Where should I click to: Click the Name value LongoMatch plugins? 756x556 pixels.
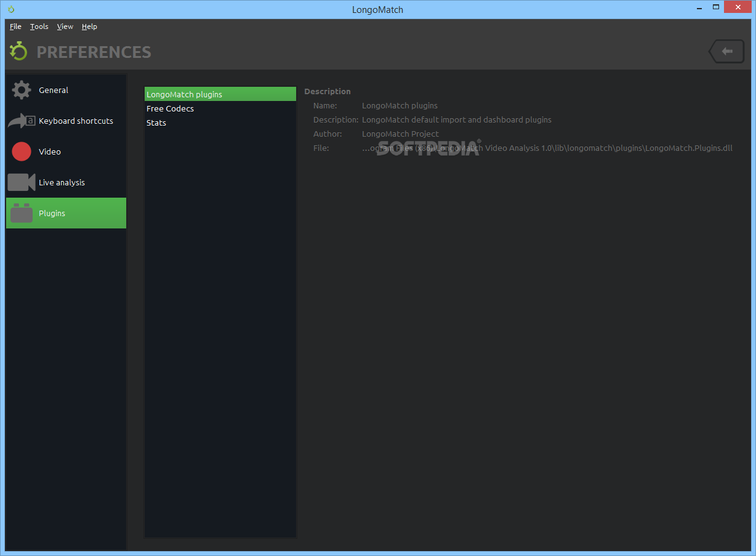point(400,105)
